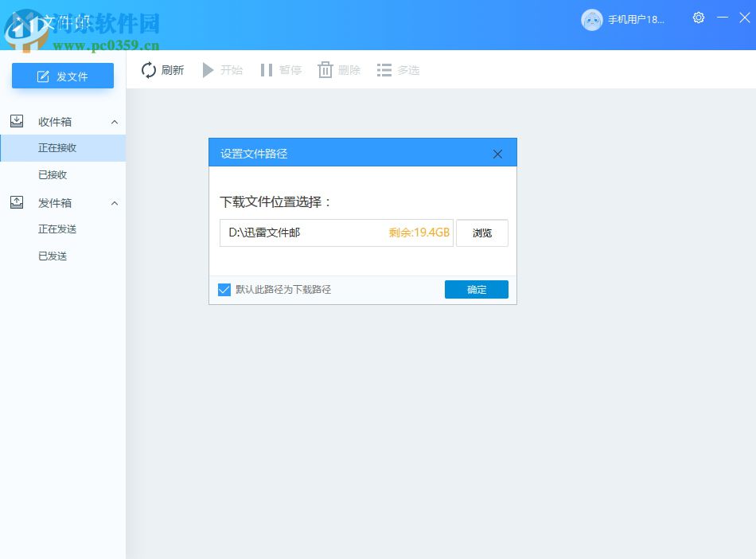This screenshot has width=756, height=559.
Task: Switch to 已发送 sent files view
Action: click(x=54, y=256)
